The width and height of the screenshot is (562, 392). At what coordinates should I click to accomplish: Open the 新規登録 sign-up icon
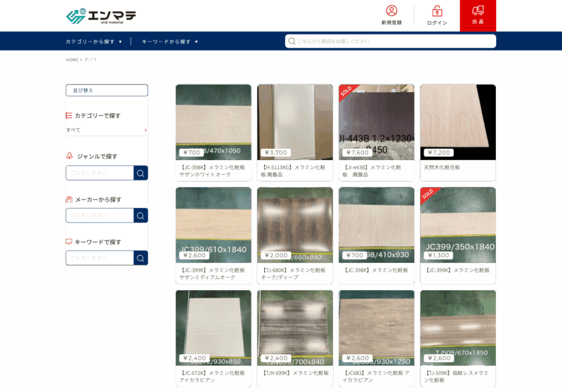click(391, 11)
